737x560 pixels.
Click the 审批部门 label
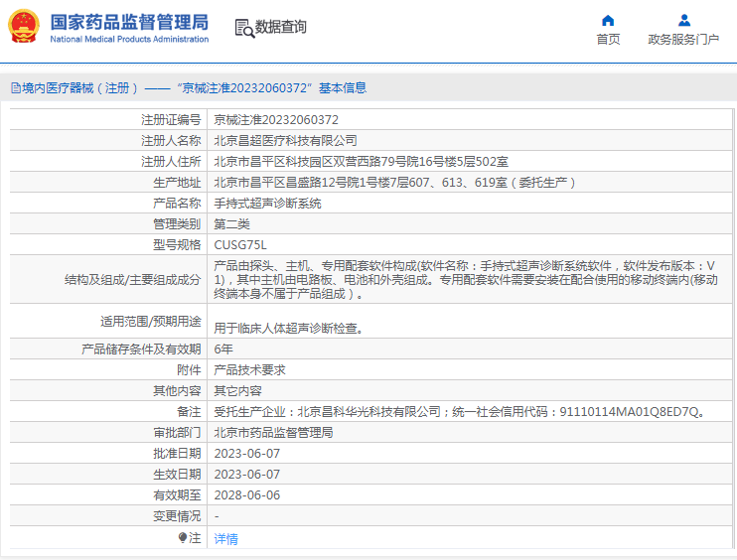[x=177, y=432]
